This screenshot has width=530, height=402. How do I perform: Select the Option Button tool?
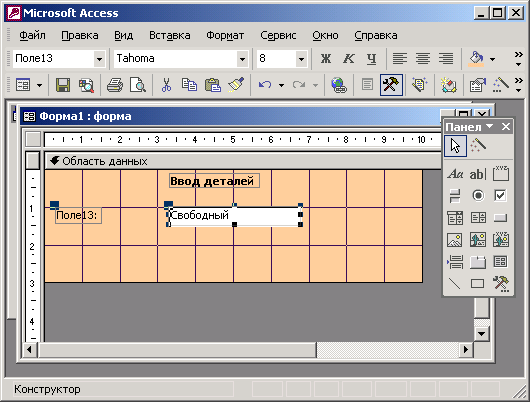pyautogui.click(x=478, y=196)
